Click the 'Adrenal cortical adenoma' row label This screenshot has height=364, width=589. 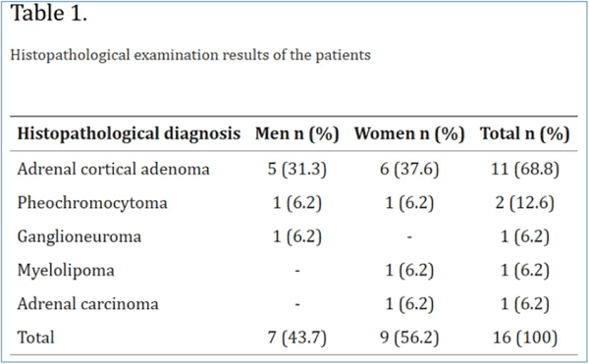[114, 169]
